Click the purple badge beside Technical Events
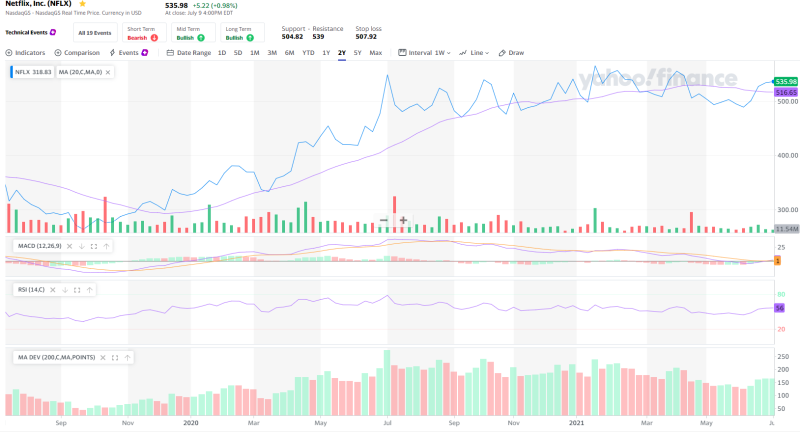The width and height of the screenshot is (800, 432). pyautogui.click(x=53, y=32)
